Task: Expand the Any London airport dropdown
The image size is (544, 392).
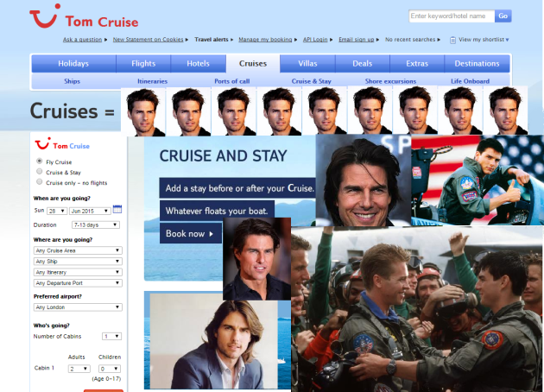Action: 78,307
